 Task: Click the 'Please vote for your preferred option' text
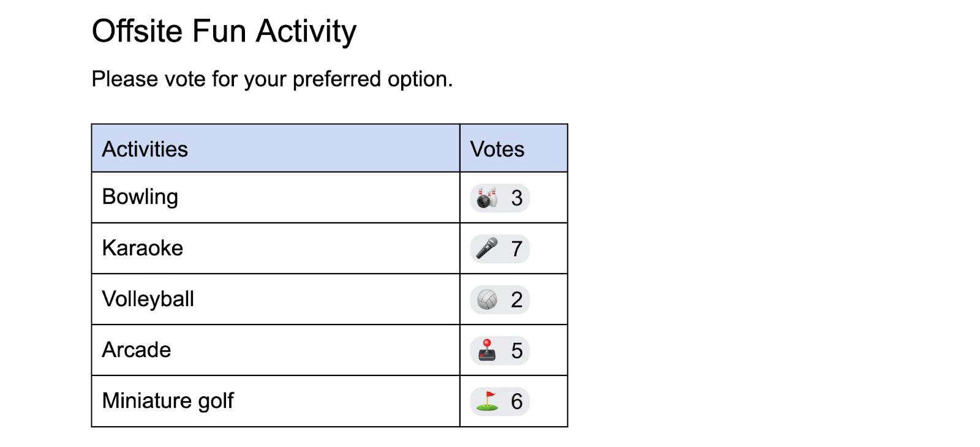click(x=272, y=79)
